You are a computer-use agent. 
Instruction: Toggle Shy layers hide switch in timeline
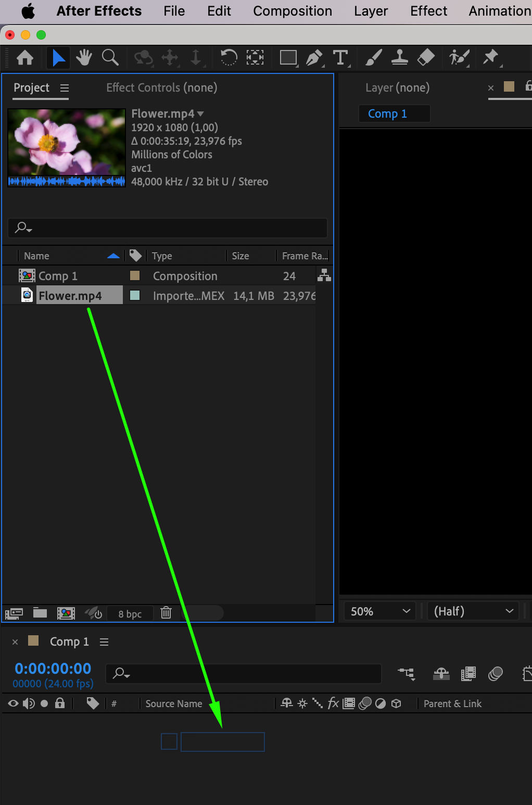point(441,674)
